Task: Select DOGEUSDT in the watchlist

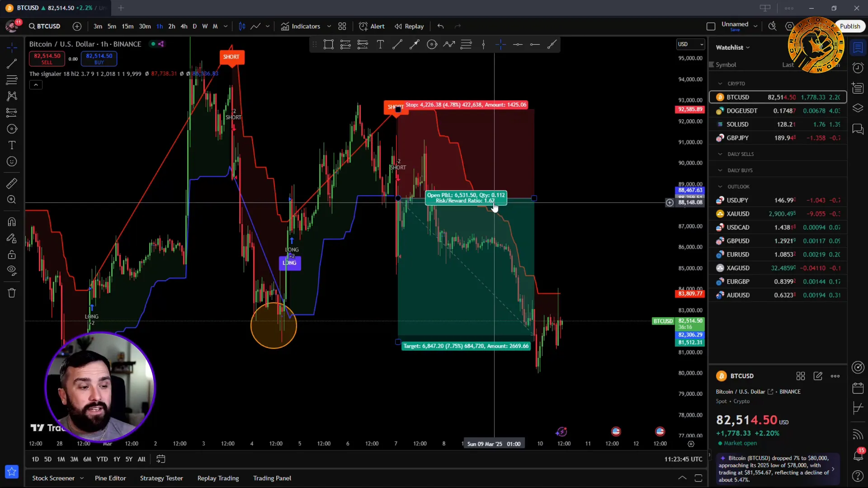Action: (778, 111)
